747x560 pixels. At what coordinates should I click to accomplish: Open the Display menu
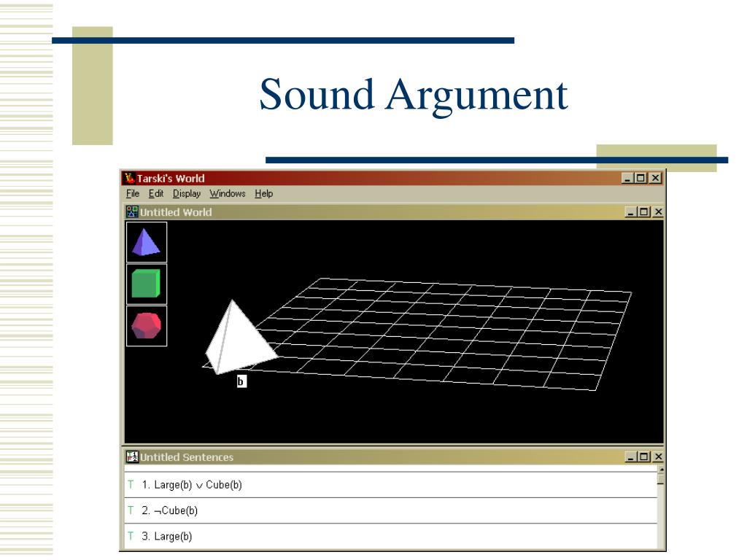(186, 193)
